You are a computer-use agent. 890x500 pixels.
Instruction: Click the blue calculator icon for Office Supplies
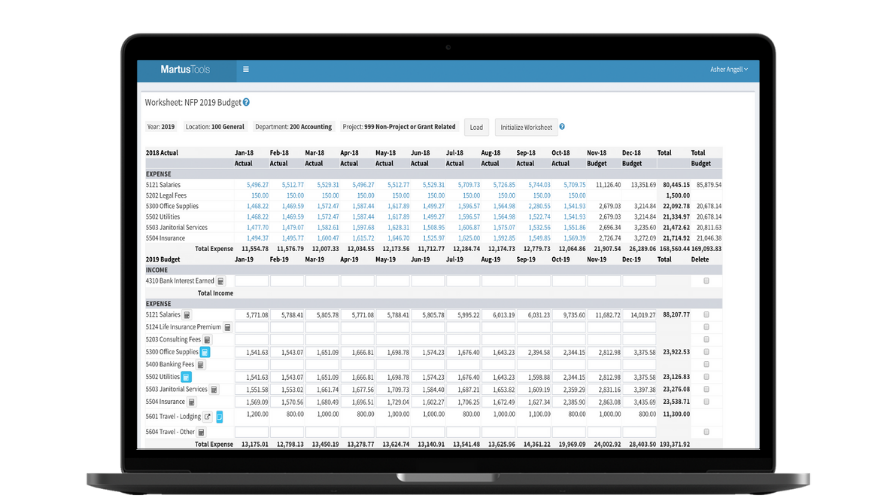coord(205,352)
